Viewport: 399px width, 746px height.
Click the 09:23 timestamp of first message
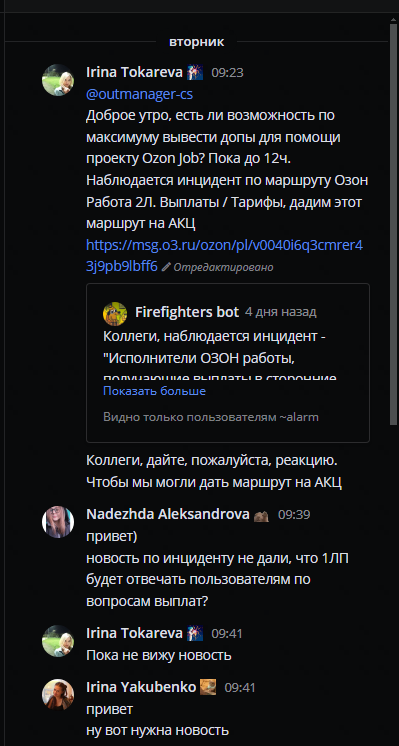click(x=227, y=73)
